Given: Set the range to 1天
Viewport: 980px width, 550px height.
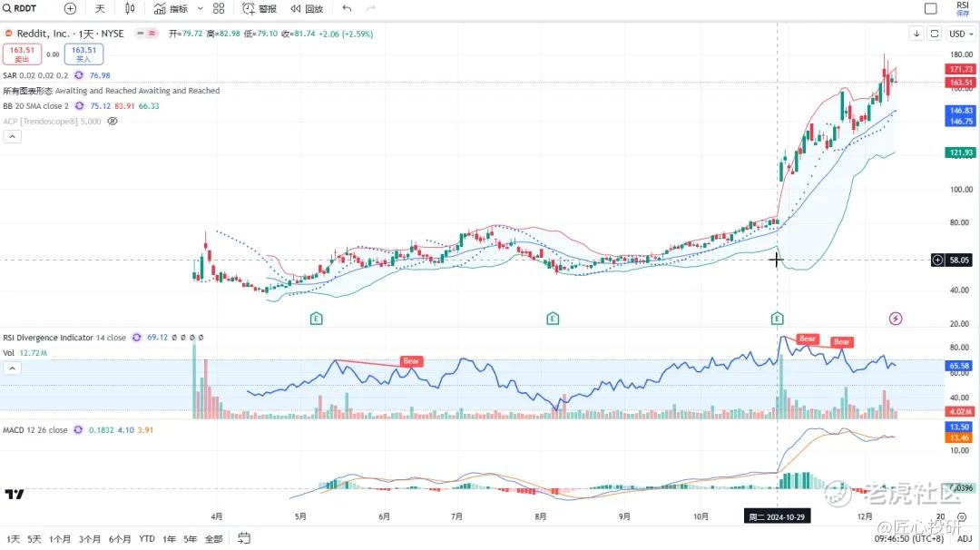Looking at the screenshot, I should point(13,539).
